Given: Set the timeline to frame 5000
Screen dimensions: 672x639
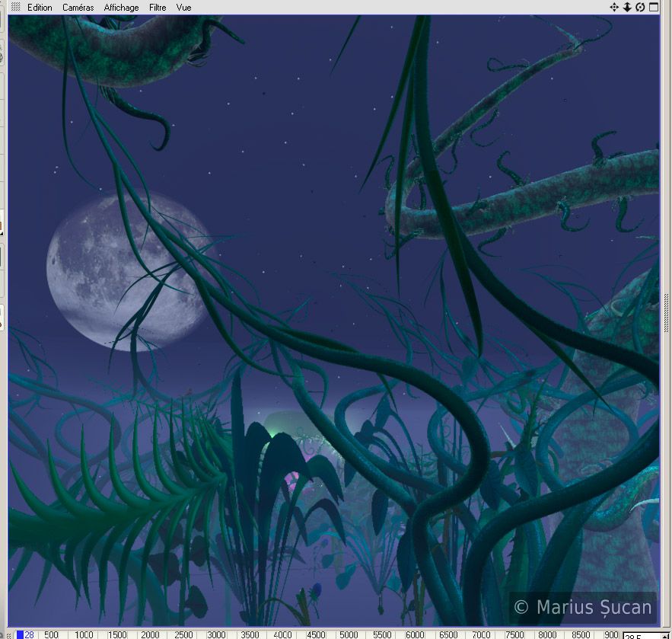Looking at the screenshot, I should (349, 634).
